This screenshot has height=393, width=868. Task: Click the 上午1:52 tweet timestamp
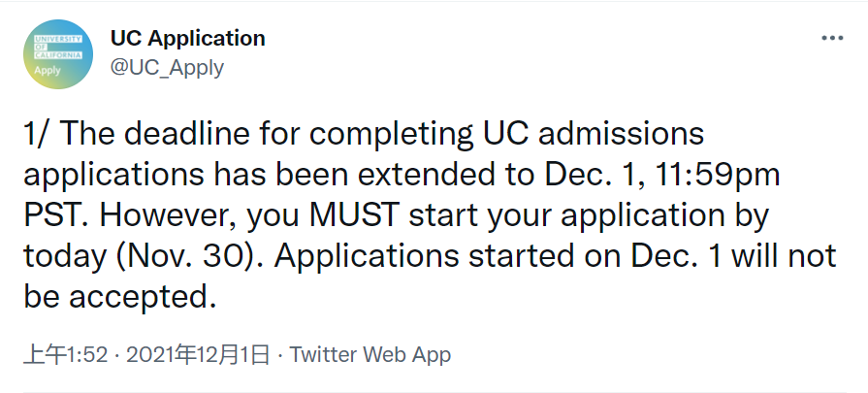point(65,354)
